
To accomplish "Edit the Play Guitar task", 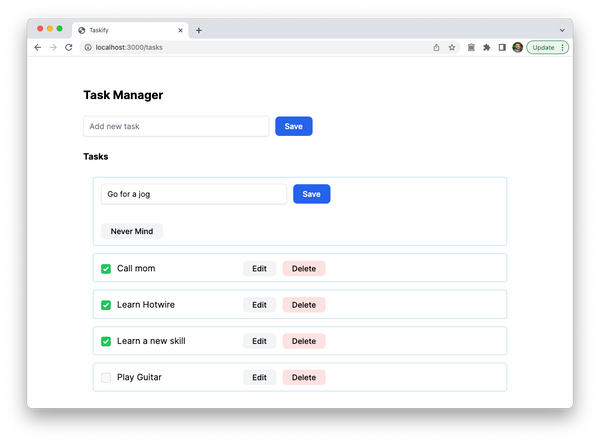I will coord(259,377).
